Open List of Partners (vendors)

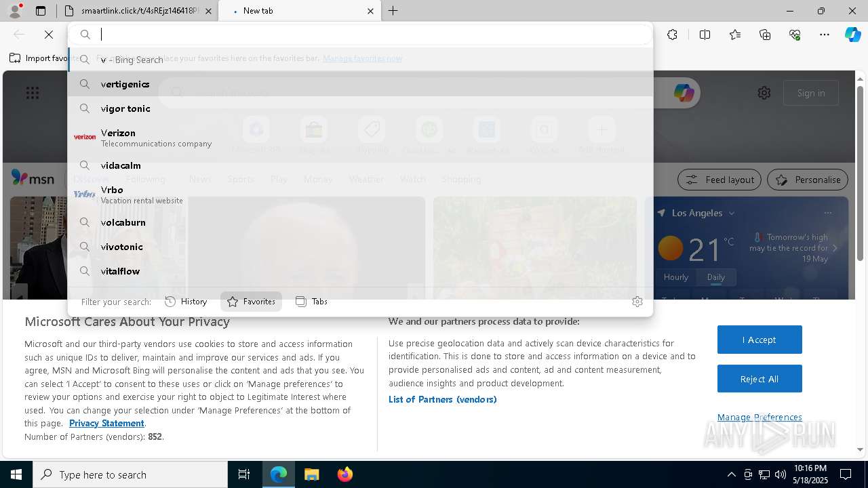tap(443, 399)
